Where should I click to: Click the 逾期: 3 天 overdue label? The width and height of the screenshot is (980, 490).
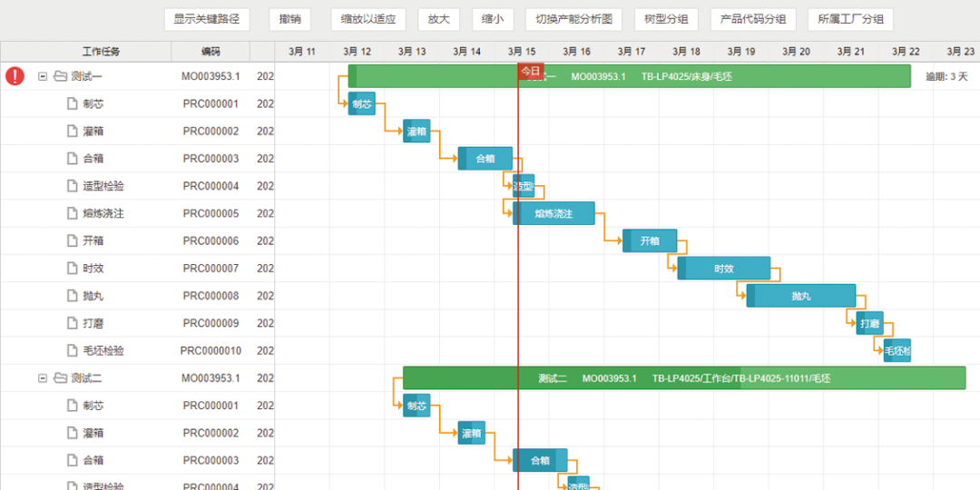coord(946,77)
